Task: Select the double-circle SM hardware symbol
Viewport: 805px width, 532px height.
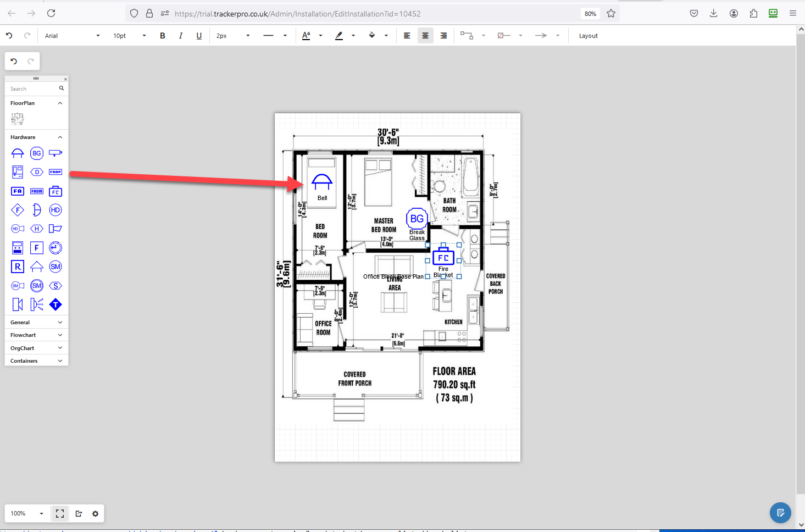Action: [x=37, y=286]
